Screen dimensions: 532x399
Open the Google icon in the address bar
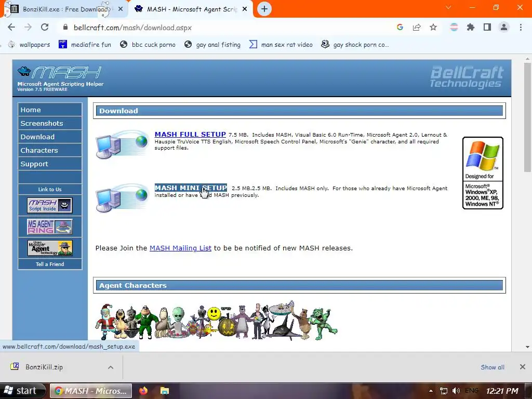click(400, 28)
